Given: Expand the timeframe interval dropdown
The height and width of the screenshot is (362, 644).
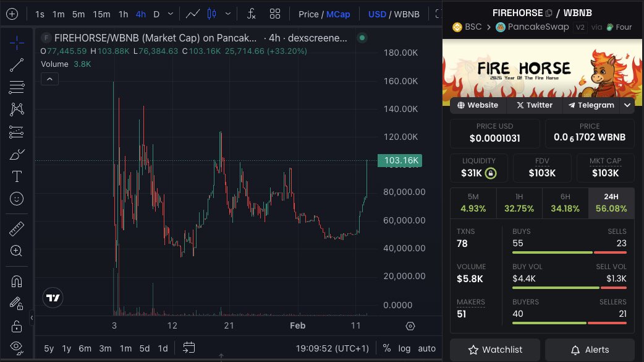Looking at the screenshot, I should (x=171, y=14).
